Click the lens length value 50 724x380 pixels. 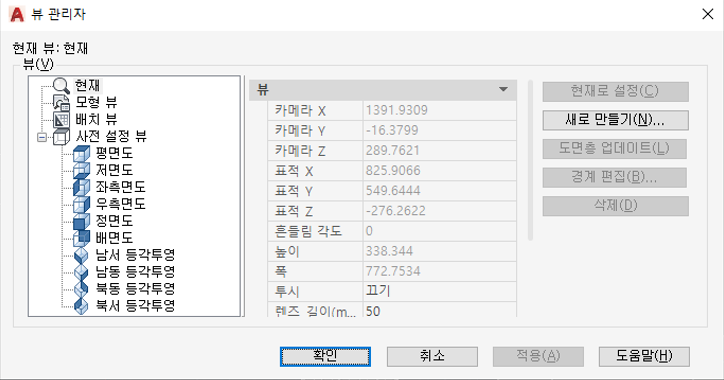(440, 310)
